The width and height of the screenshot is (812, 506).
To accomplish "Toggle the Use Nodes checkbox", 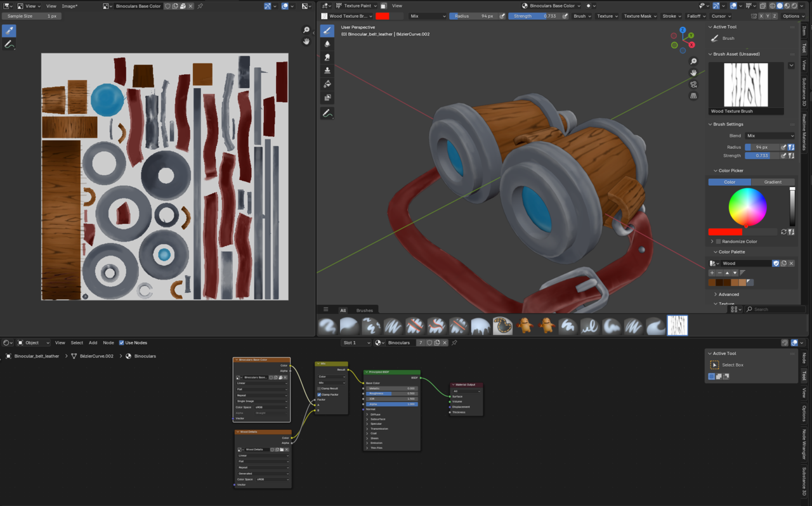I will 122,343.
